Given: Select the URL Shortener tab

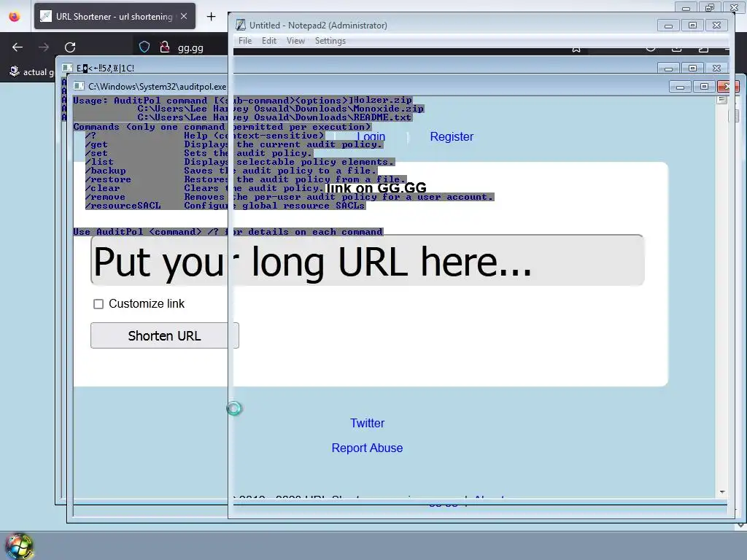Looking at the screenshot, I should [x=115, y=16].
